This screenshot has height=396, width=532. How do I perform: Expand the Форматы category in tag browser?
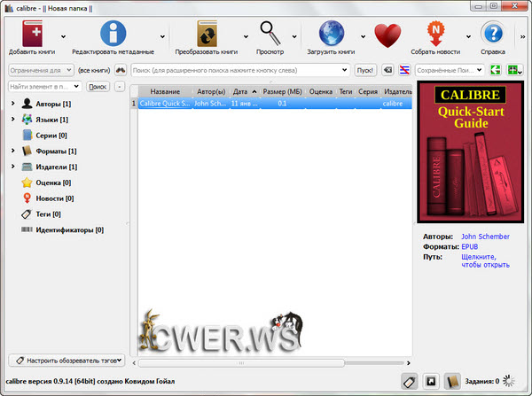[x=13, y=151]
